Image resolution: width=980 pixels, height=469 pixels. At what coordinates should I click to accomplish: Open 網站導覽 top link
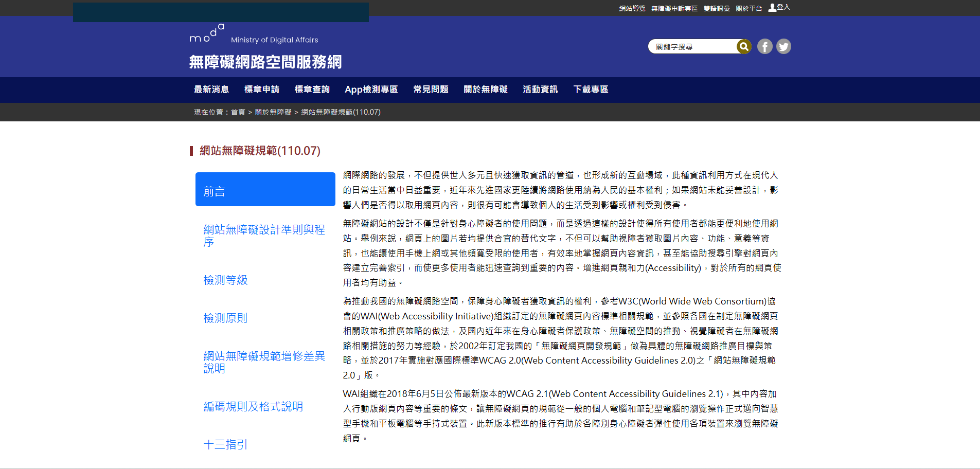click(632, 8)
